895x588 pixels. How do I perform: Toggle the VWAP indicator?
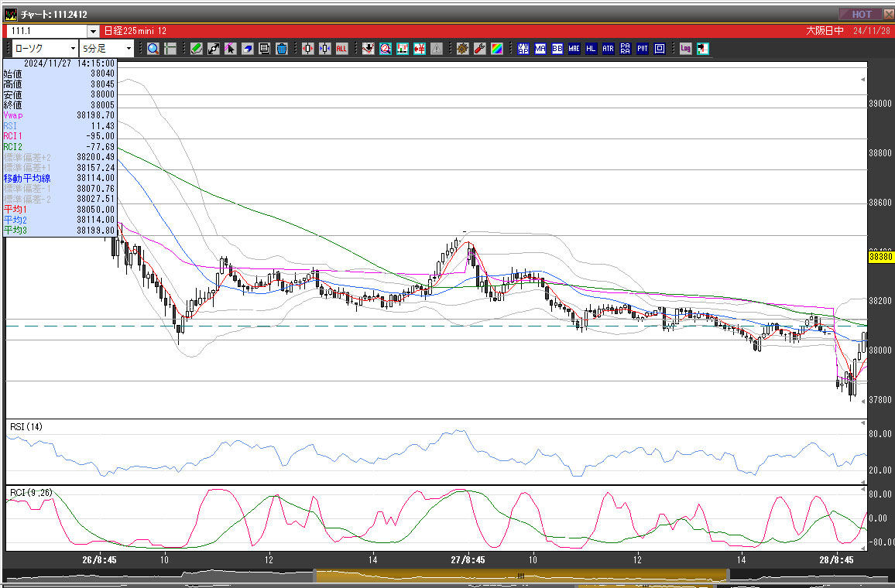point(523,49)
